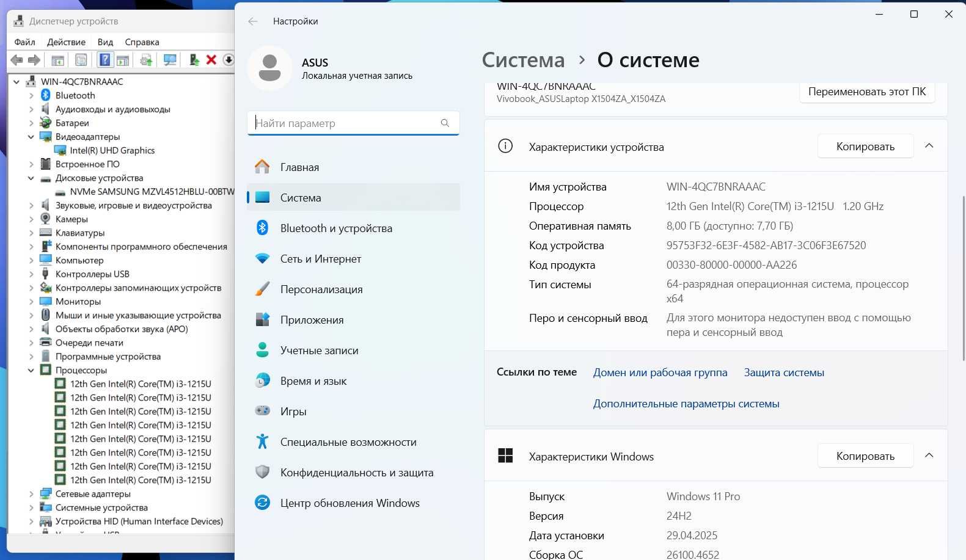
Task: Collapse Характеристики Windows section chevron
Action: coord(929,456)
